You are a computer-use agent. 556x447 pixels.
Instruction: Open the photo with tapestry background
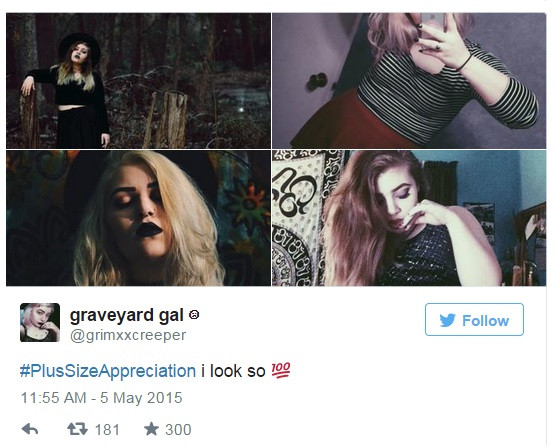pyautogui.click(x=409, y=218)
